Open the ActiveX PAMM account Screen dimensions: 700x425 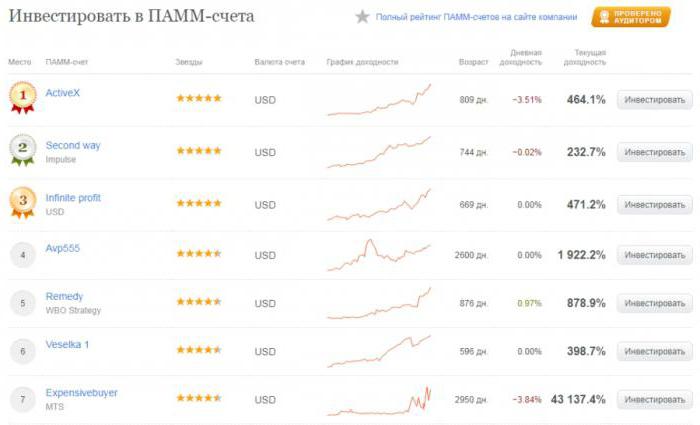62,93
